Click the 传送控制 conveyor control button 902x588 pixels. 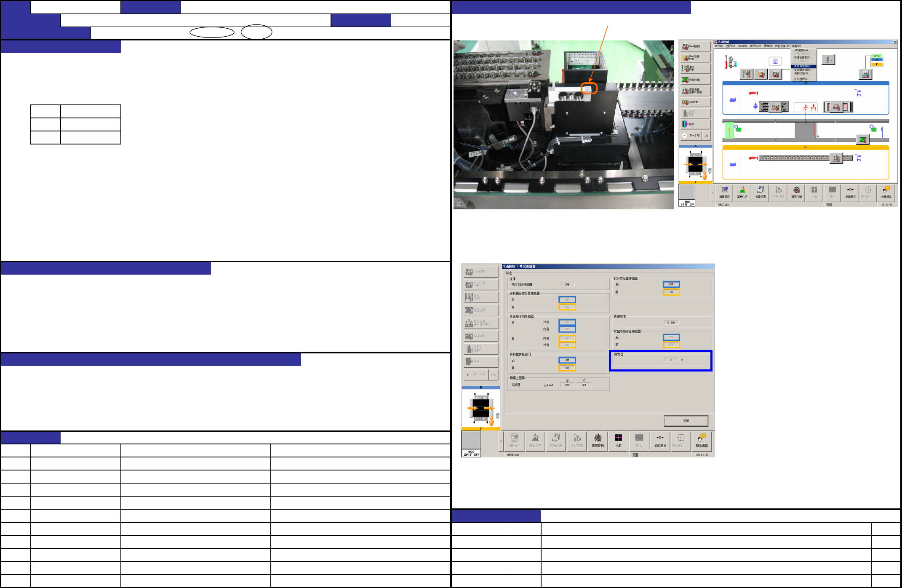click(x=695, y=80)
